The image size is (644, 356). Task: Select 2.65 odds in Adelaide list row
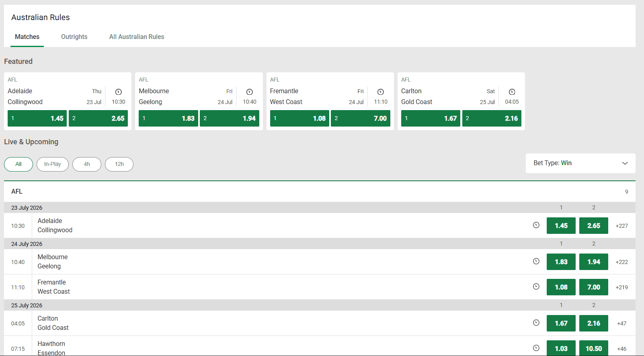tap(594, 226)
